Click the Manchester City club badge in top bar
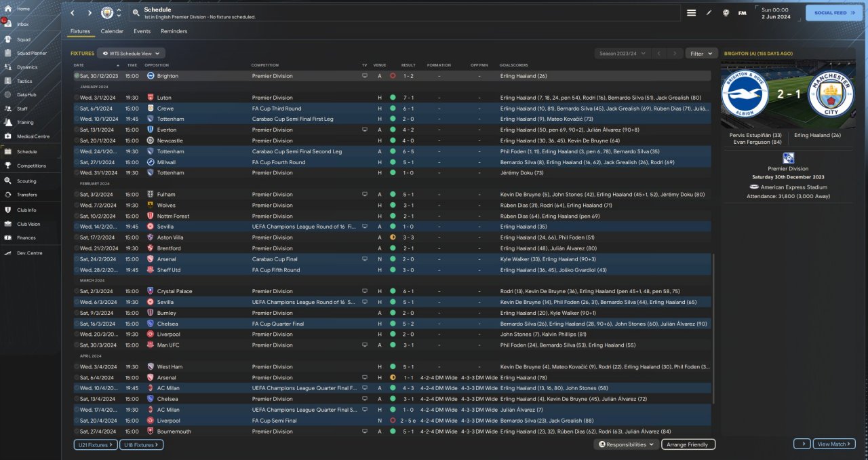This screenshot has height=460, width=868. (107, 13)
